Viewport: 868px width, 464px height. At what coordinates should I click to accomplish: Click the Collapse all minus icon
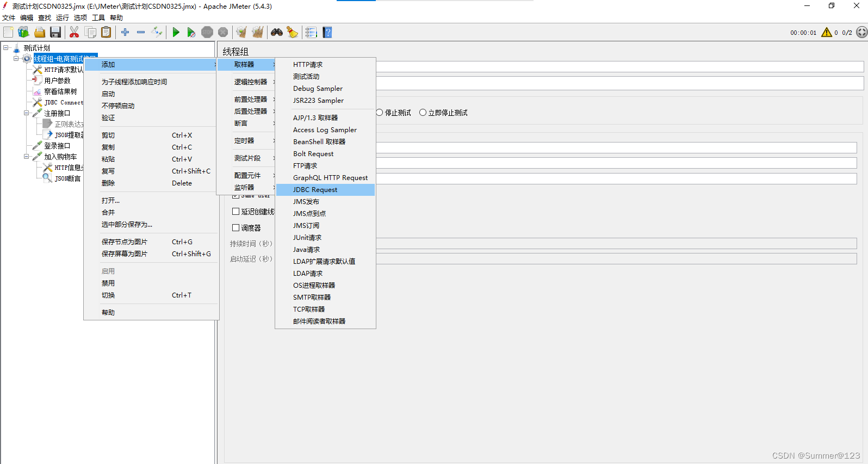point(141,32)
